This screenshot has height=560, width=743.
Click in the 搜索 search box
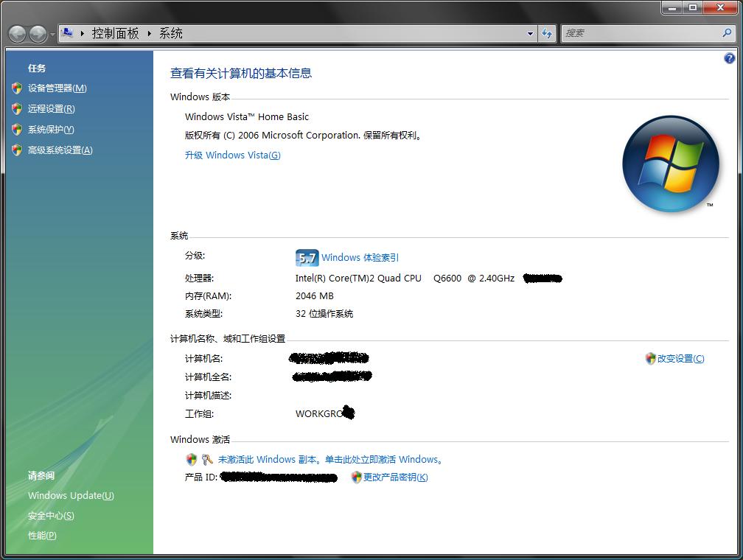[641, 33]
